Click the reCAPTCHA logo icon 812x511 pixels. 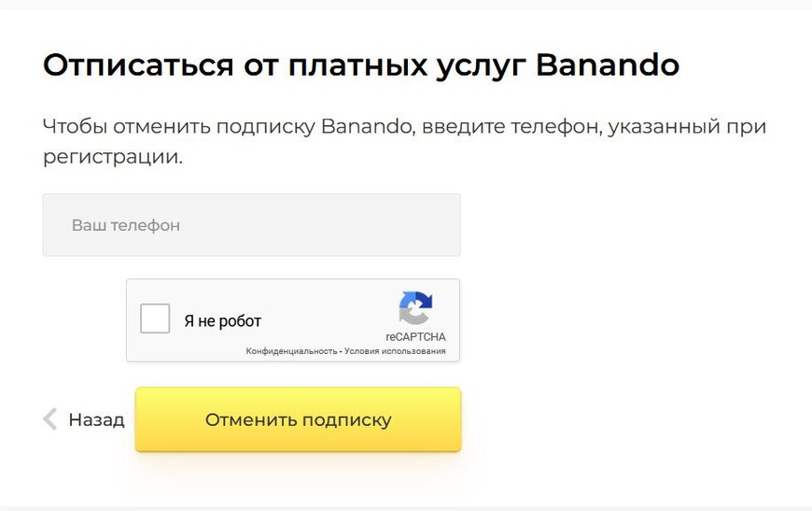point(415,309)
